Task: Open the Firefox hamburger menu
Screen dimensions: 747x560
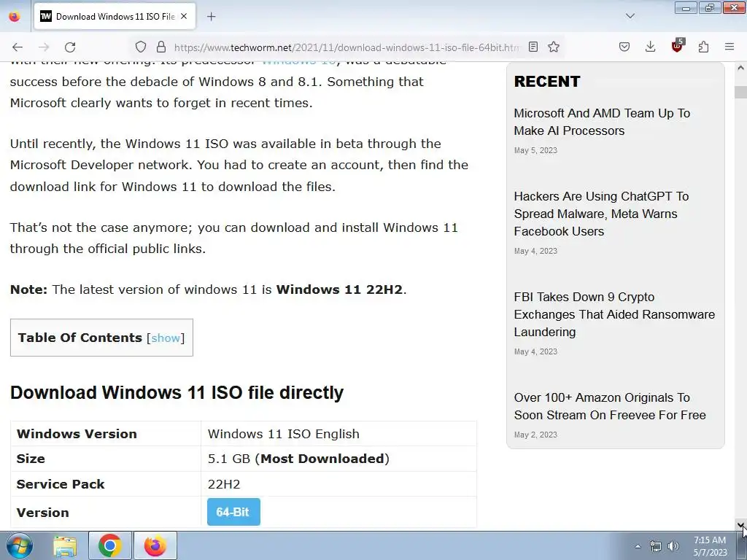Action: pos(729,47)
